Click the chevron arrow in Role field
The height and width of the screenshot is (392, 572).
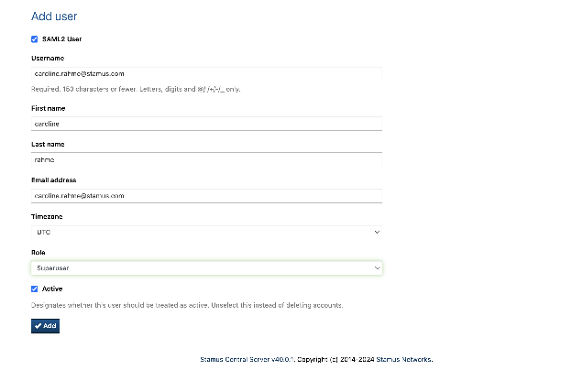pyautogui.click(x=377, y=268)
